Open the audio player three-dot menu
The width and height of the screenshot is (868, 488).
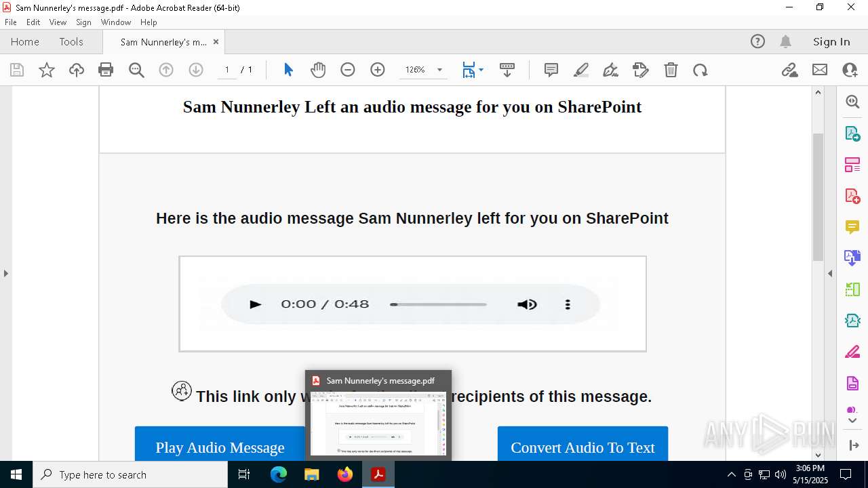pyautogui.click(x=568, y=304)
